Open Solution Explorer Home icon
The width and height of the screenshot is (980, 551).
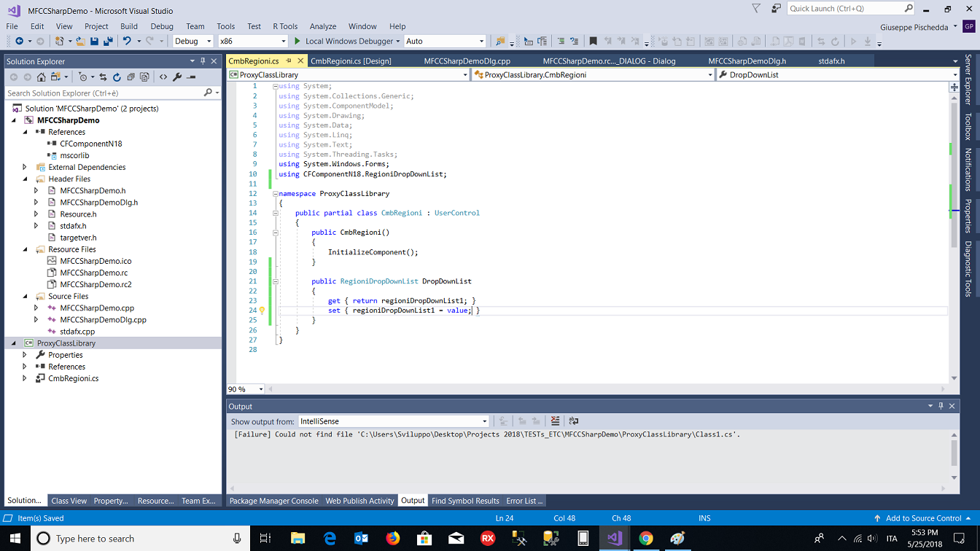pos(42,77)
